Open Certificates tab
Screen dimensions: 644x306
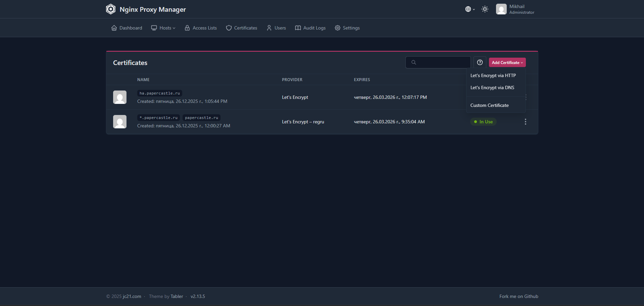tap(242, 28)
